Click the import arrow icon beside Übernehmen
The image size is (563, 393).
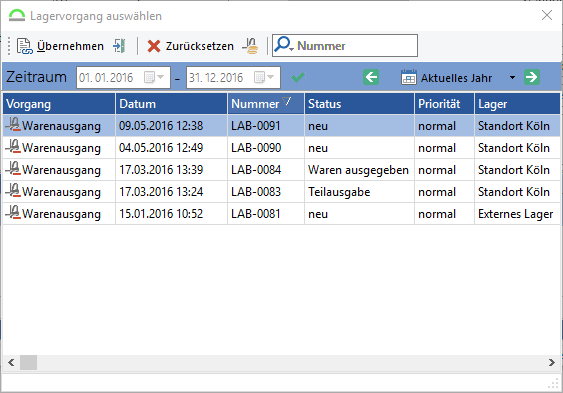[x=119, y=46]
